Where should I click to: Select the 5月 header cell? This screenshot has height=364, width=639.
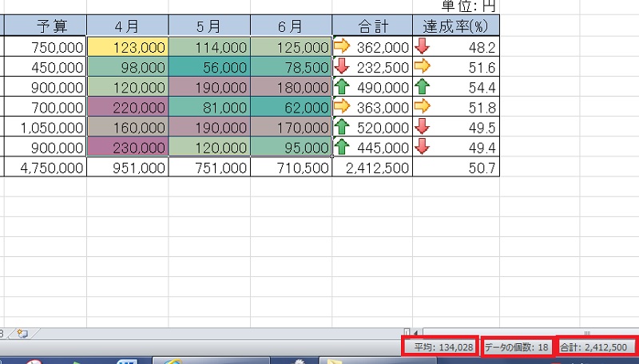tap(209, 26)
